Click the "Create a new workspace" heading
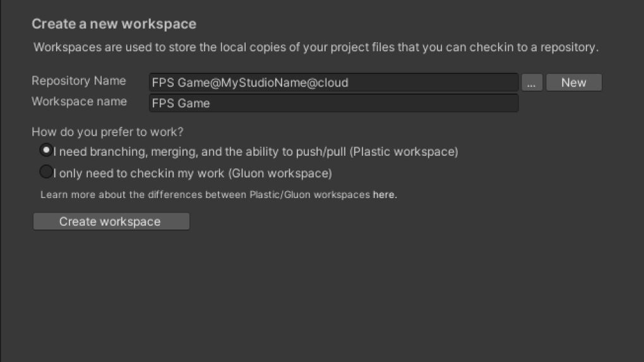 coord(114,25)
